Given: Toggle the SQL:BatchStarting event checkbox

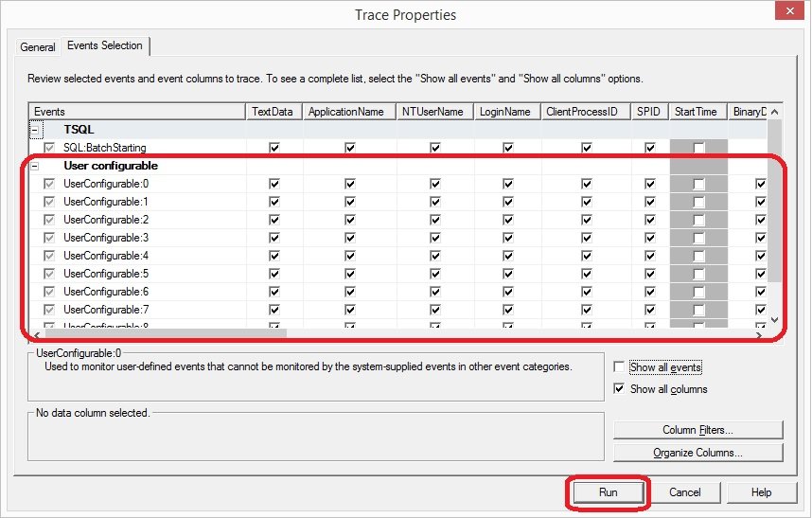Looking at the screenshot, I should pos(49,148).
